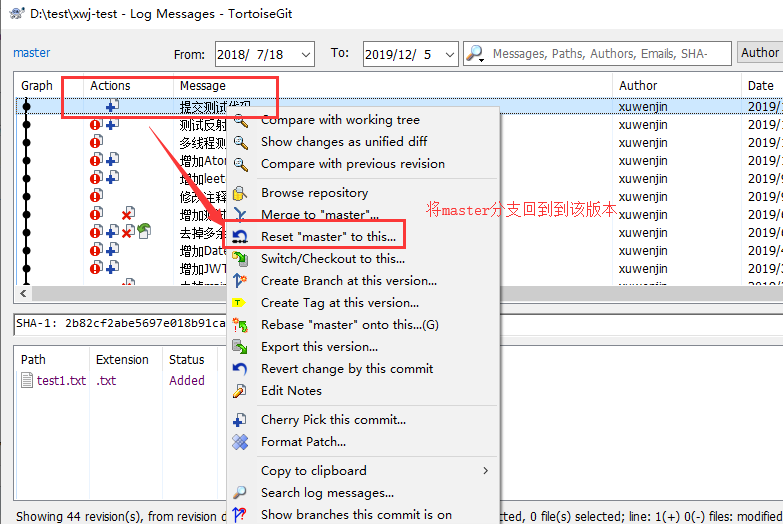Click the Author filter button
This screenshot has width=783, height=524.
[x=760, y=52]
